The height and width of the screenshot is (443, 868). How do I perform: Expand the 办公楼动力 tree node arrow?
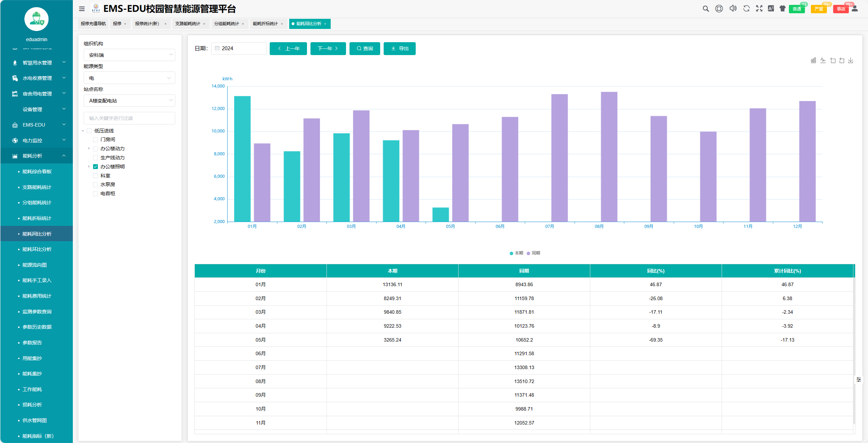pos(89,148)
